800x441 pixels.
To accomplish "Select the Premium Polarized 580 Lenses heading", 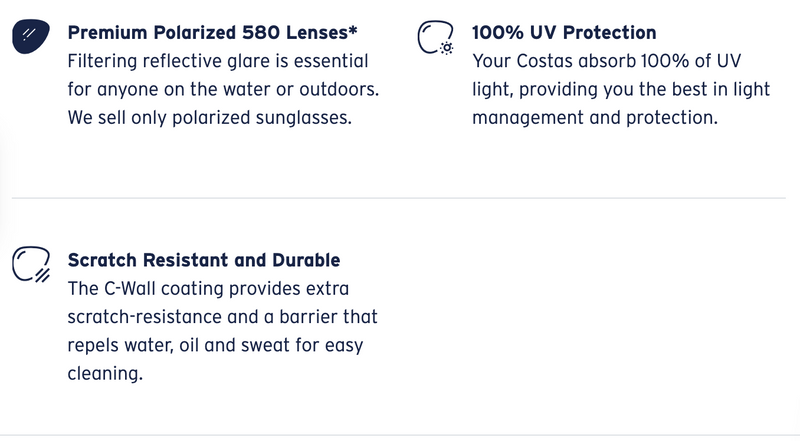I will point(212,33).
